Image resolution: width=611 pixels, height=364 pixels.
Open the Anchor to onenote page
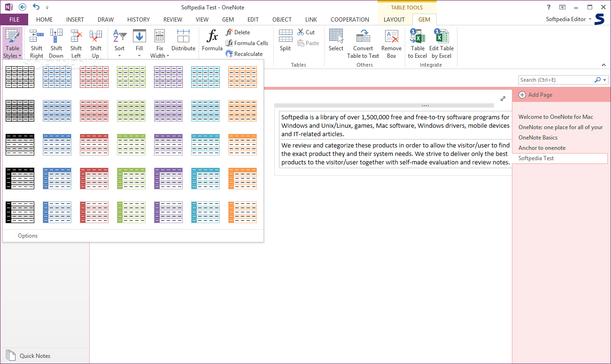coord(541,148)
